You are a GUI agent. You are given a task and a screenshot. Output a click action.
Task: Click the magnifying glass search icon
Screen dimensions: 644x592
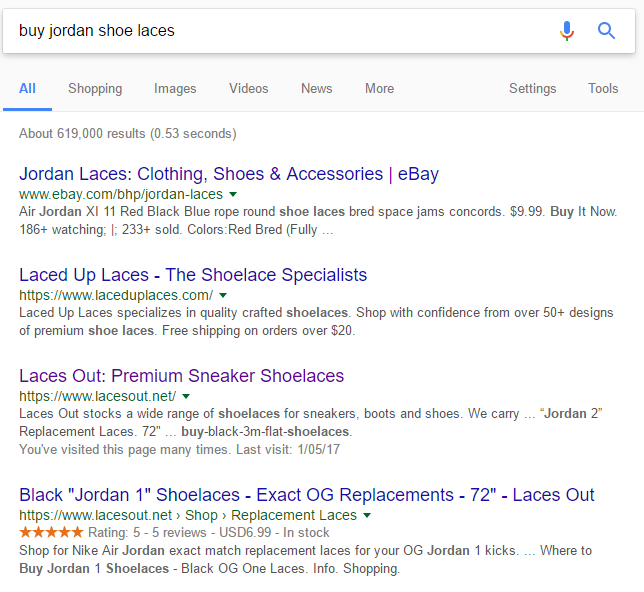point(606,31)
